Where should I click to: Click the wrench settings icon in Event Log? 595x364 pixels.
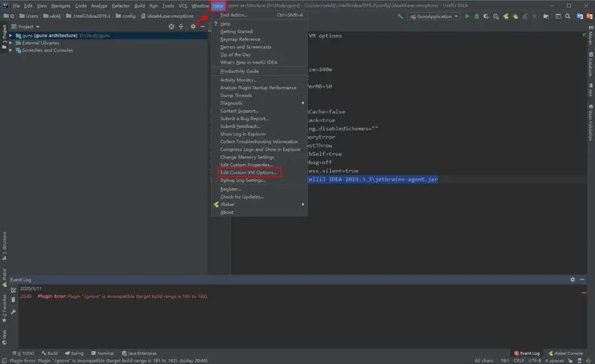(x=13, y=312)
